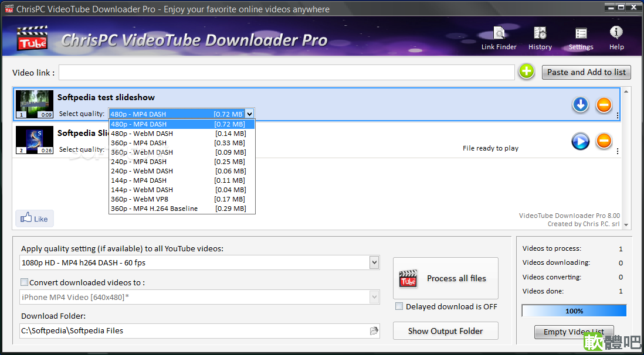Open more options for Softpedia test slideshow
Screen dimensions: 644x355
[617, 116]
